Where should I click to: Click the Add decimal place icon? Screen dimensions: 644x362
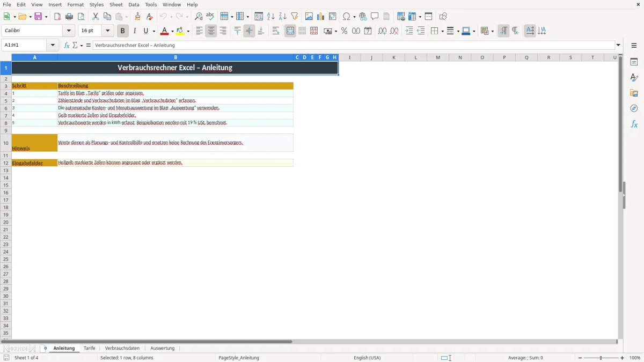click(x=382, y=31)
